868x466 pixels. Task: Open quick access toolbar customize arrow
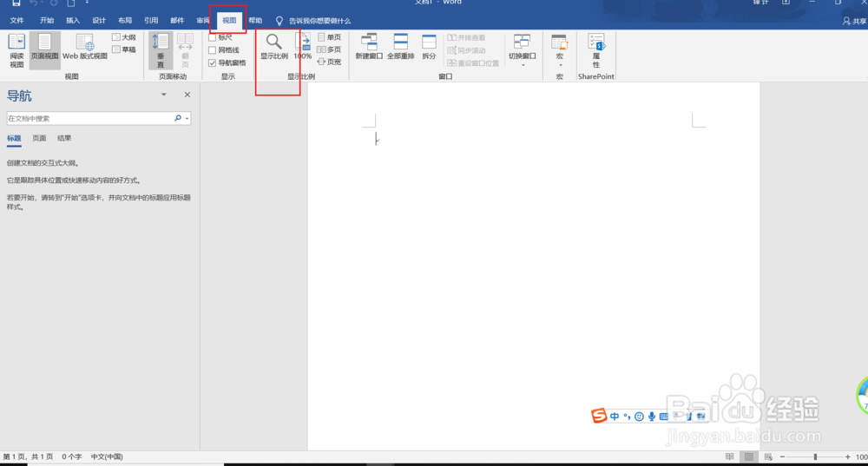click(x=87, y=3)
